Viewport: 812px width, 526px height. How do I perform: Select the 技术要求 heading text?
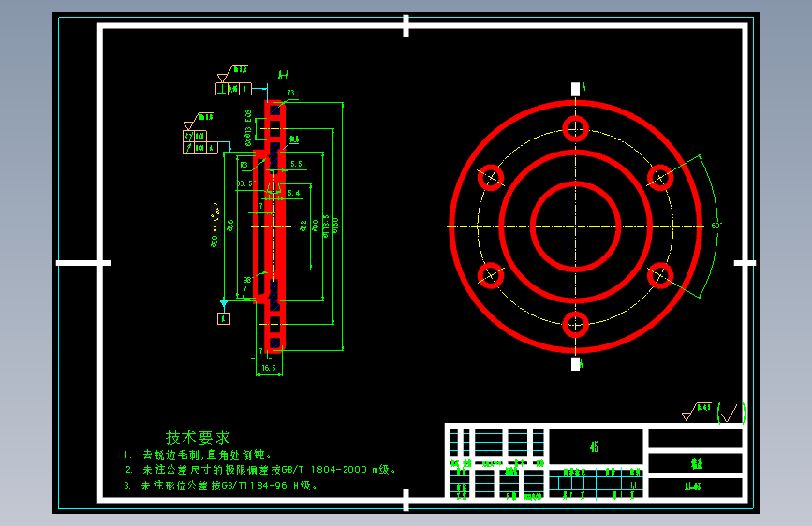click(198, 437)
